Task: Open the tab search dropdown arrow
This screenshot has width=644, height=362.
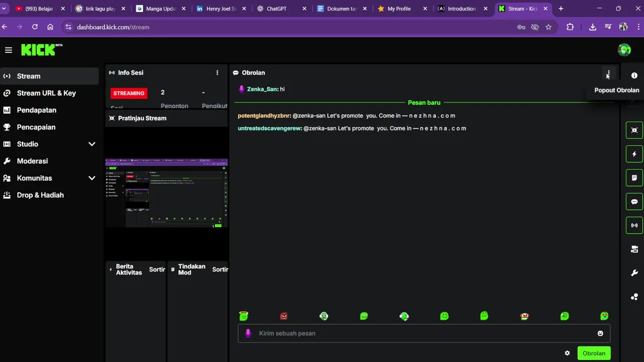Action: [x=4, y=9]
